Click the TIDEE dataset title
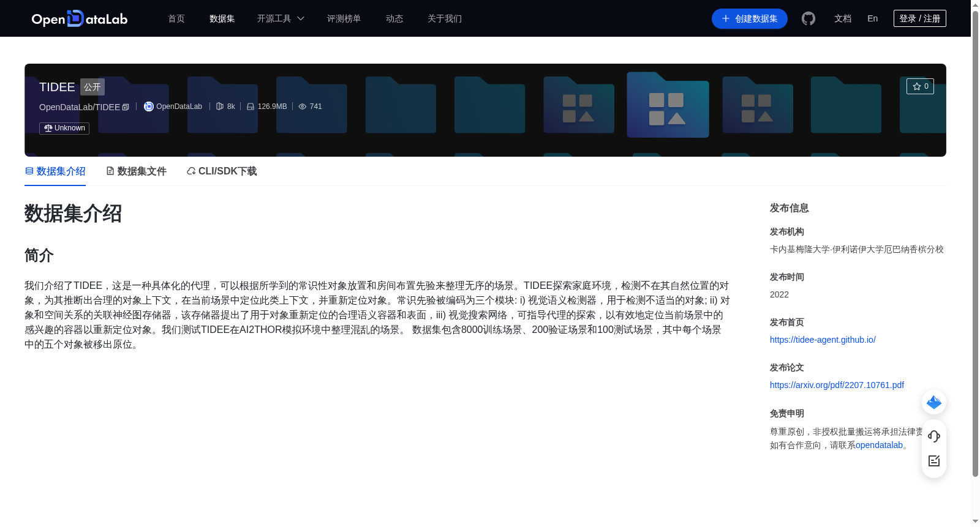 click(x=57, y=87)
